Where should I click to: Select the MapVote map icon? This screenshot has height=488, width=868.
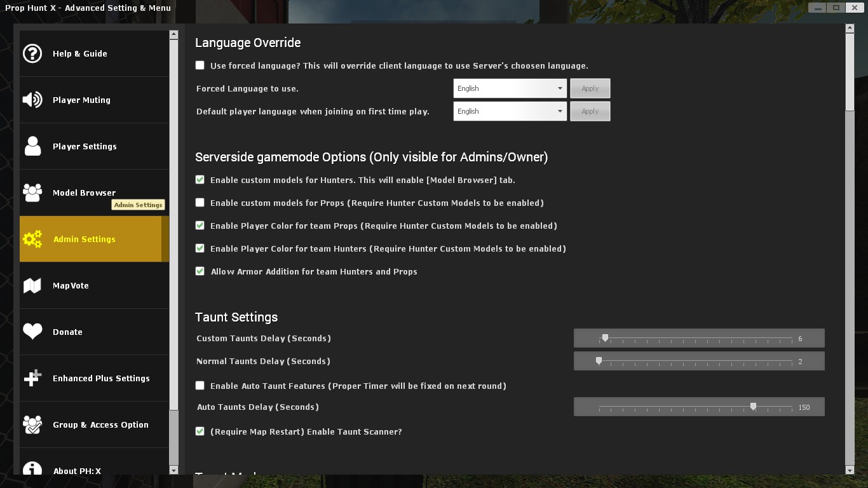(32, 285)
